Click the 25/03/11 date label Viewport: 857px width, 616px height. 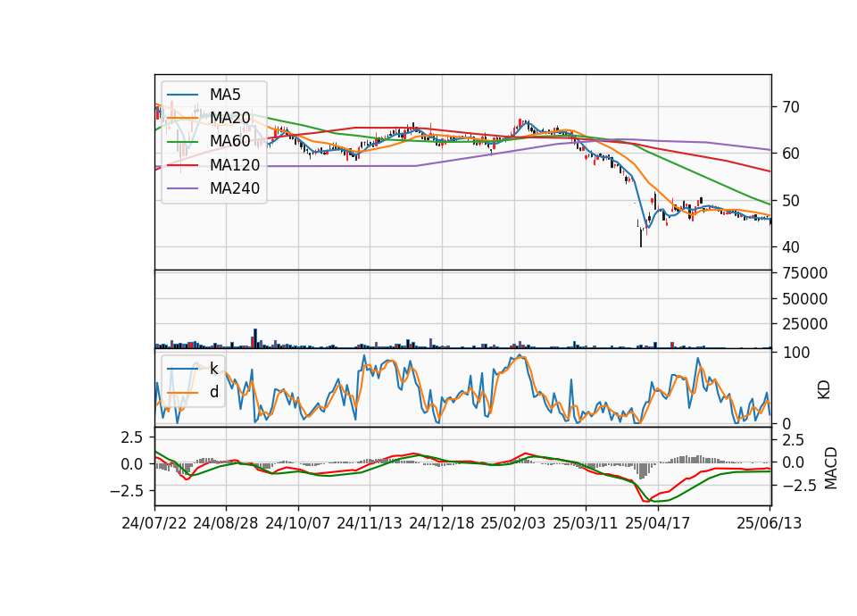click(586, 523)
